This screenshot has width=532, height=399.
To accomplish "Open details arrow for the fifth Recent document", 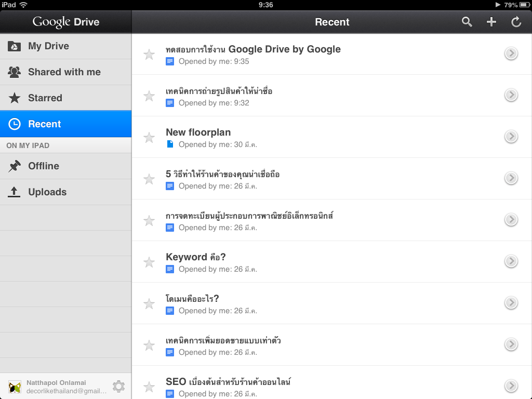I will pos(511,220).
